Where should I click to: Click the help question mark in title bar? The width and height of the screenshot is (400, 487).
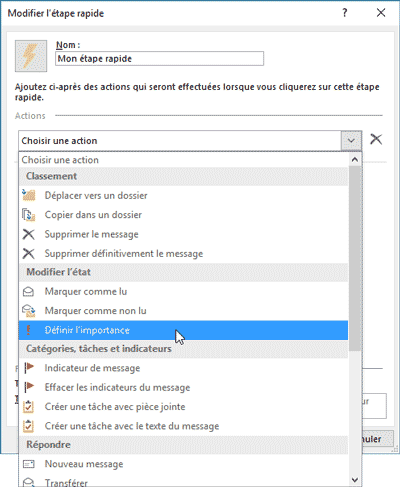pyautogui.click(x=345, y=13)
